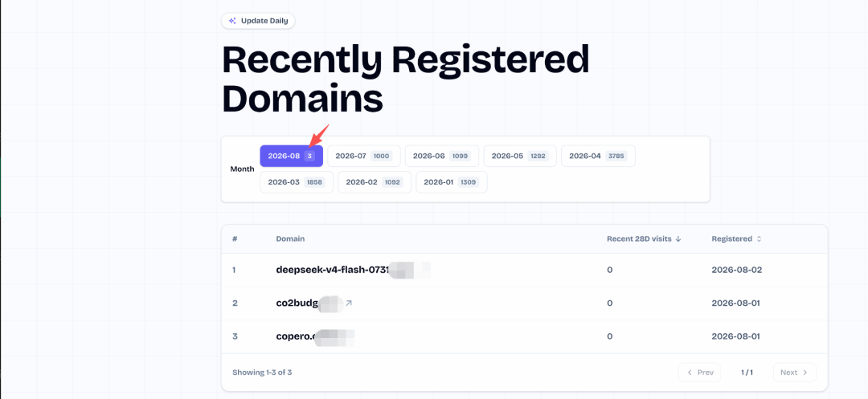868x399 pixels.
Task: Click copero row's registered date 2026-08-01
Action: (x=735, y=336)
